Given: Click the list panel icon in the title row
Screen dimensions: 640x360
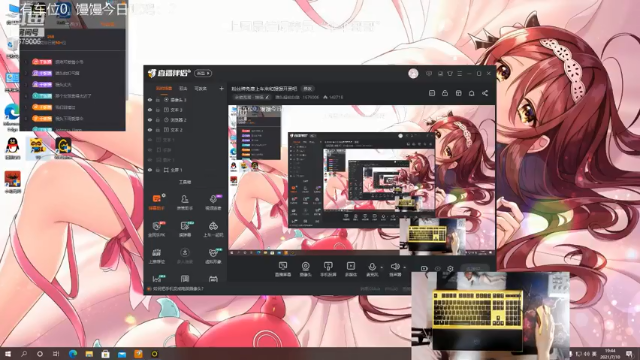Looking at the screenshot, I should click(432, 93).
